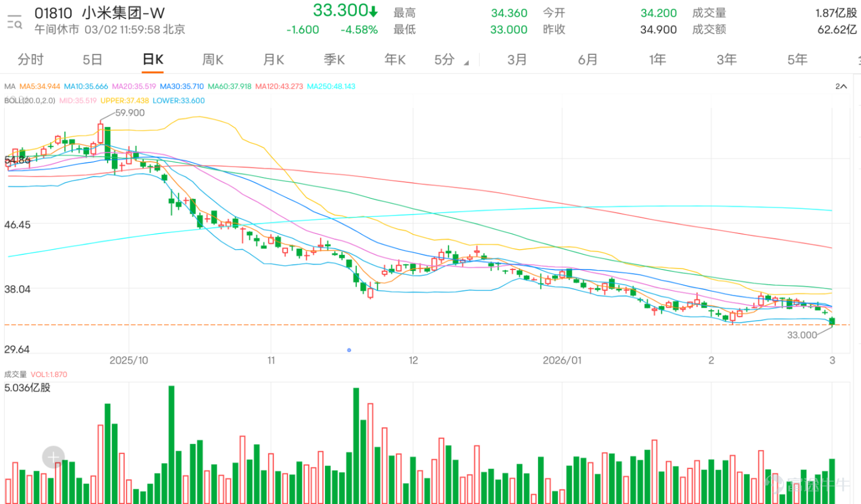Click the VOL1:1.870 volume indicator label
This screenshot has width=861, height=504.
(49, 374)
